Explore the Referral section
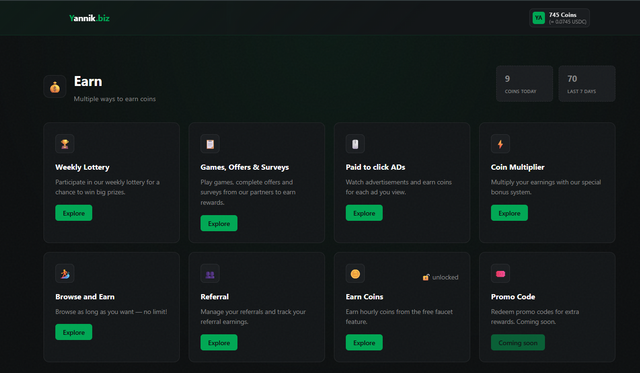This screenshot has height=373, width=640. [x=219, y=342]
